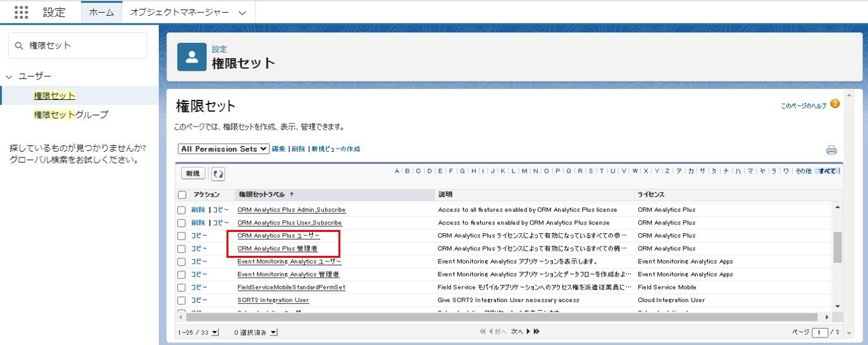Click 新規ビューの作成 link
Viewport: 868px width, 345px height.
click(x=335, y=149)
